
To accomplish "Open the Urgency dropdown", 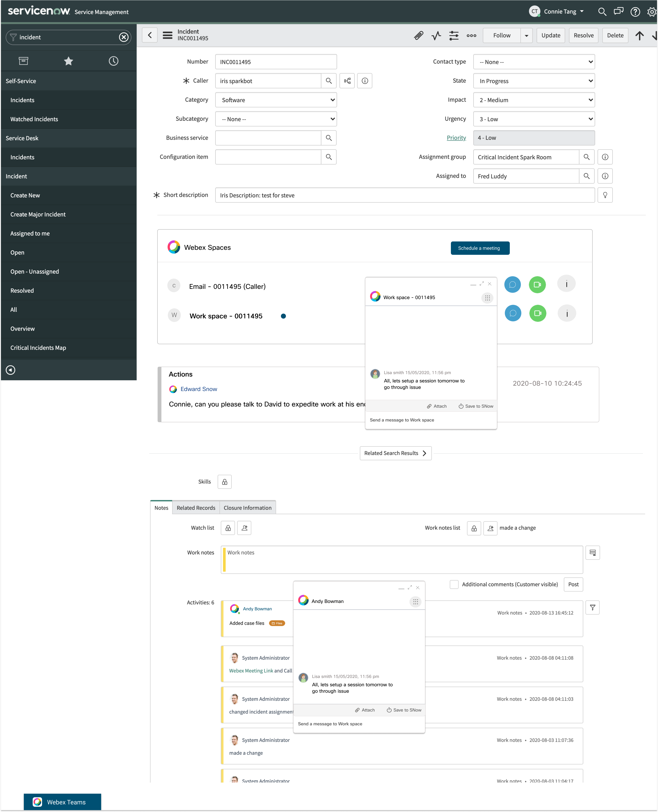I will [534, 119].
